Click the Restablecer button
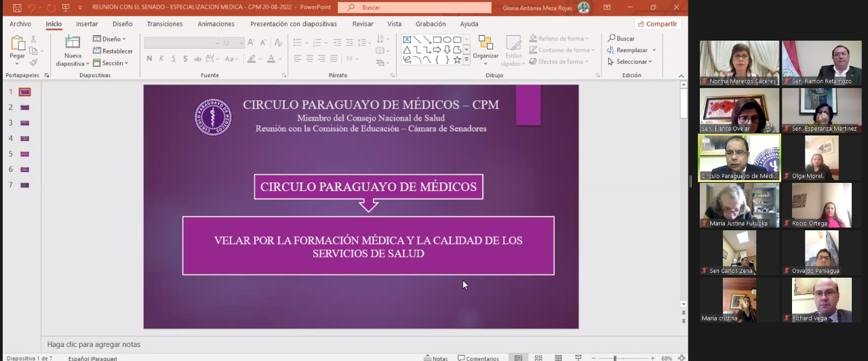868x361 pixels. [x=113, y=51]
